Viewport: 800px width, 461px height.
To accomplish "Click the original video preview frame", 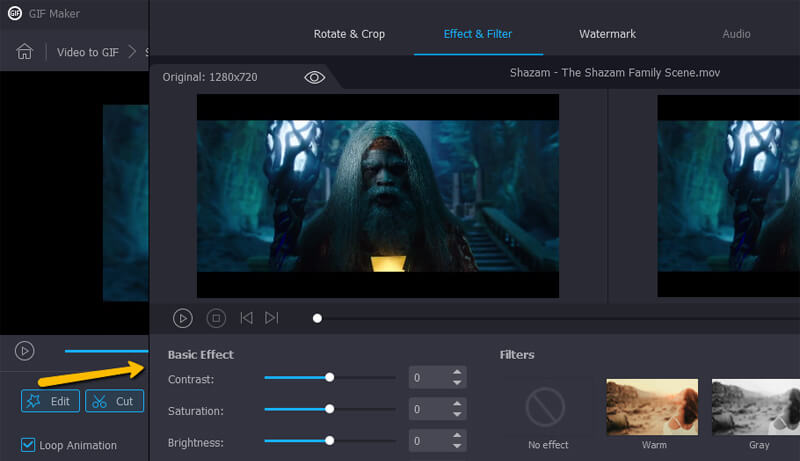I will tap(378, 196).
